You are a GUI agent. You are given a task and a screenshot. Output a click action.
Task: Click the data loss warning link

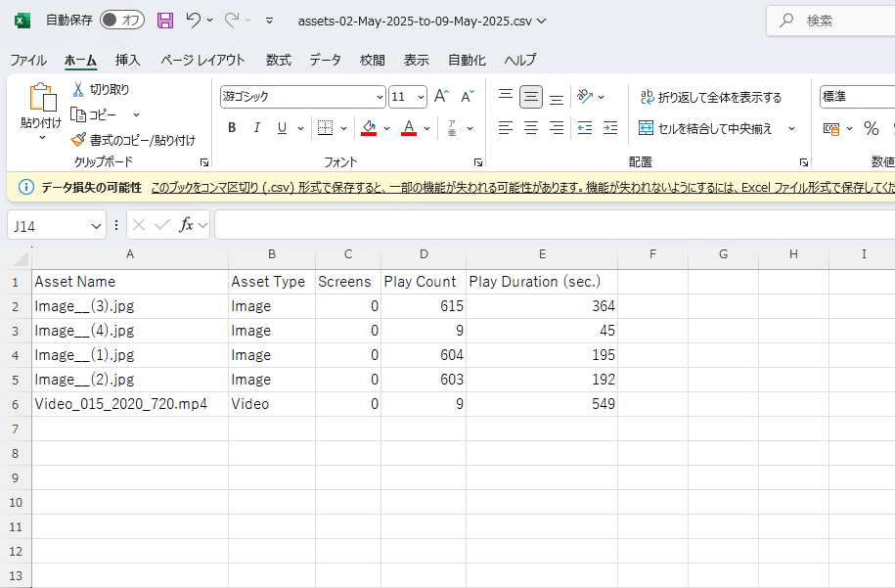tap(523, 187)
